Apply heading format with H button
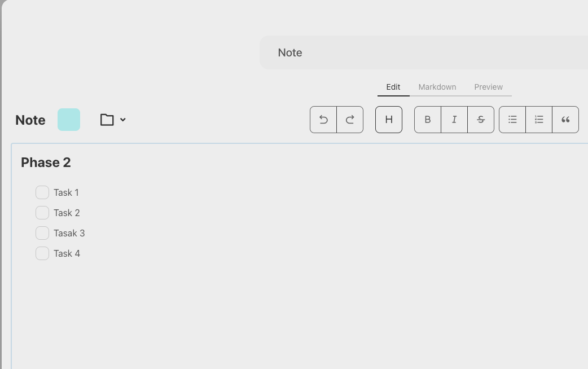588x369 pixels. (389, 120)
